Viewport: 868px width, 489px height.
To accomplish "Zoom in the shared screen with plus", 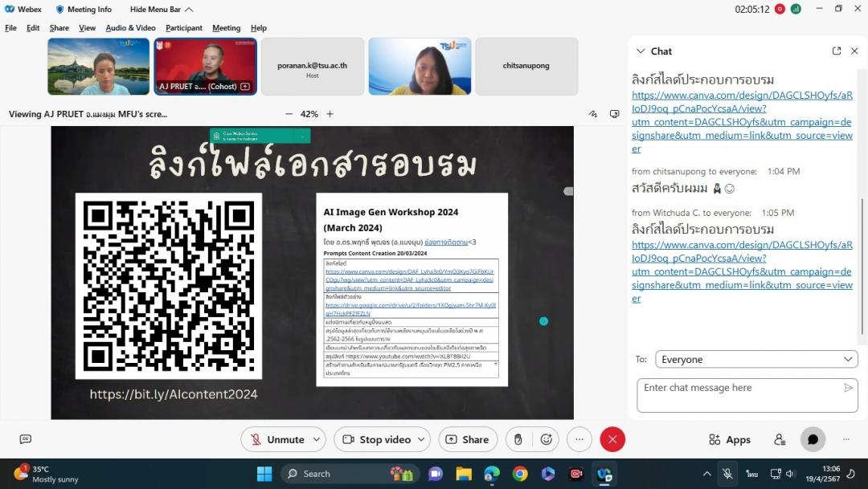I will point(330,114).
